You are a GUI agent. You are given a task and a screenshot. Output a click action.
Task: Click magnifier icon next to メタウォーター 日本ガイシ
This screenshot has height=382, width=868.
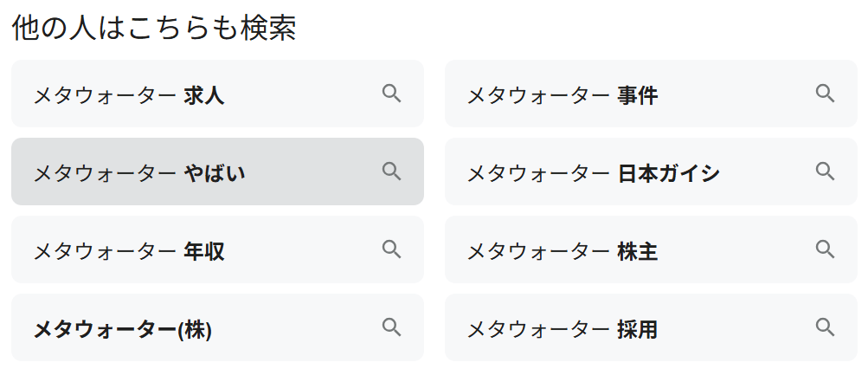[825, 172]
